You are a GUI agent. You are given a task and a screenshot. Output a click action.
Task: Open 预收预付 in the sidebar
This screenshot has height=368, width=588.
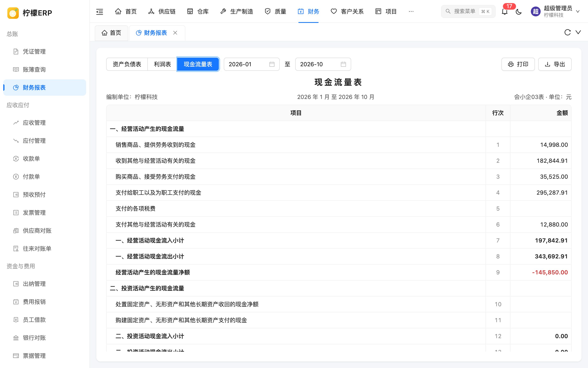click(x=45, y=195)
